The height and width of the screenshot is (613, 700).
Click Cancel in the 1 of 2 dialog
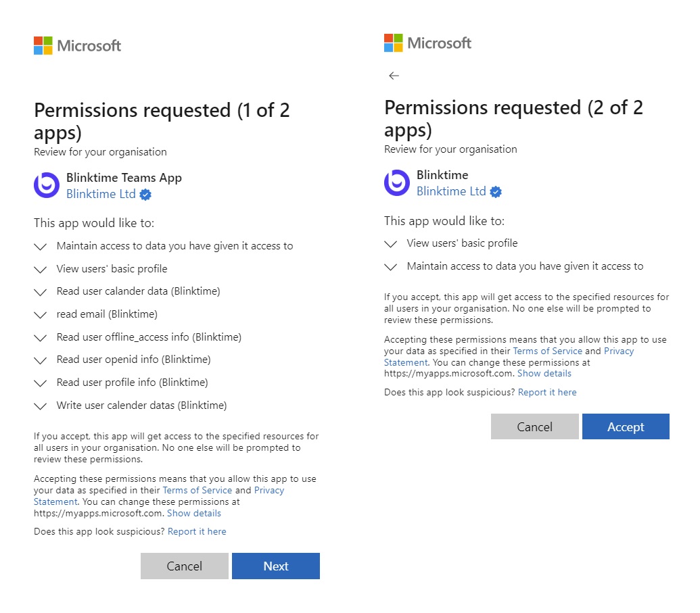pos(185,566)
